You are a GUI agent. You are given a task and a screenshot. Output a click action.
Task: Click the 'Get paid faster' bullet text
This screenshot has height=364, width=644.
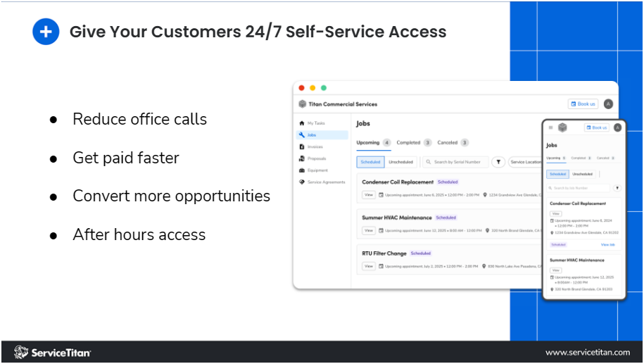click(126, 158)
